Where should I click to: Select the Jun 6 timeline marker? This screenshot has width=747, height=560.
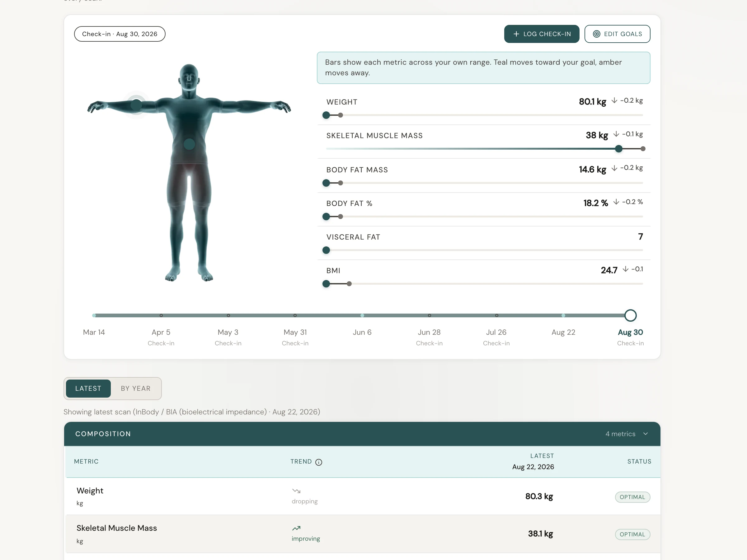click(362, 315)
